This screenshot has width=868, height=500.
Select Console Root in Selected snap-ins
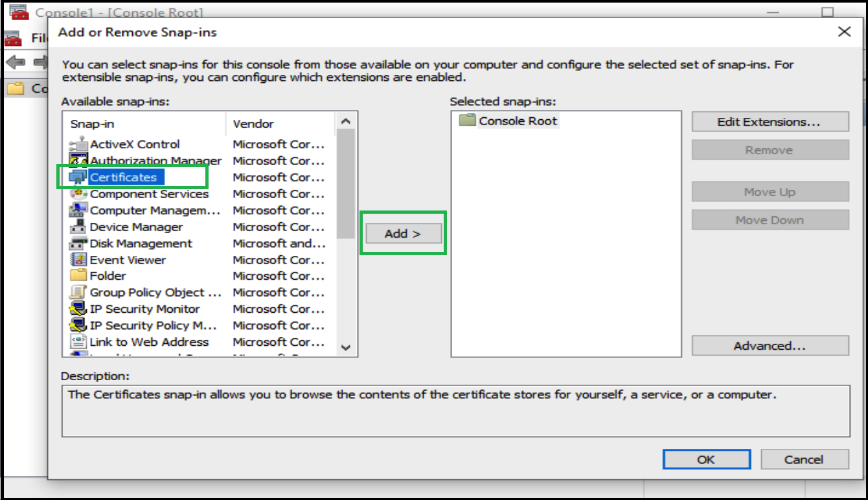point(518,121)
